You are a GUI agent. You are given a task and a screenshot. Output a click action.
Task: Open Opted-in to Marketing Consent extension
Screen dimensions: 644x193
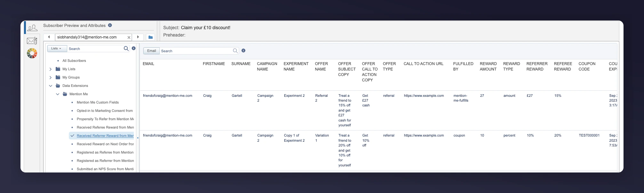point(105,111)
